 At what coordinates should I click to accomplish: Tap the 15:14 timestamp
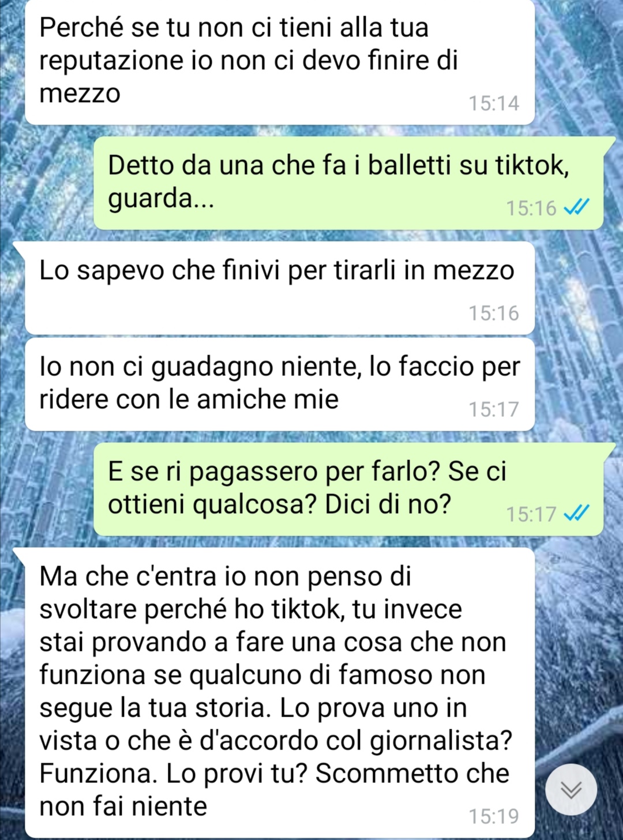click(494, 103)
